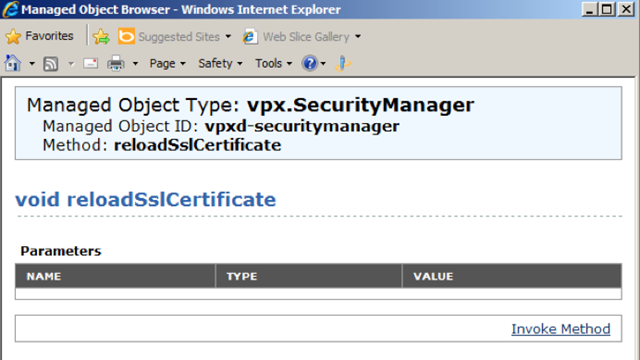Open the Tools menu
Viewport: 640px width, 360px height.
pyautogui.click(x=273, y=64)
